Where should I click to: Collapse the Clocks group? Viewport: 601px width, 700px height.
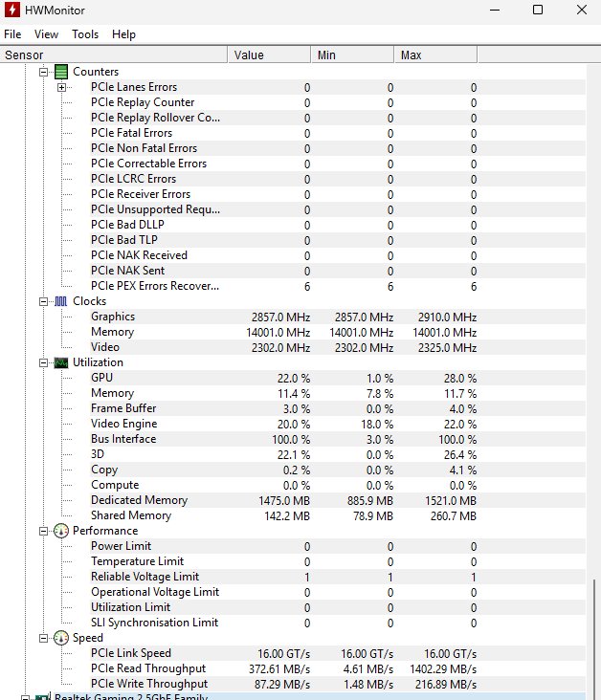coord(43,302)
